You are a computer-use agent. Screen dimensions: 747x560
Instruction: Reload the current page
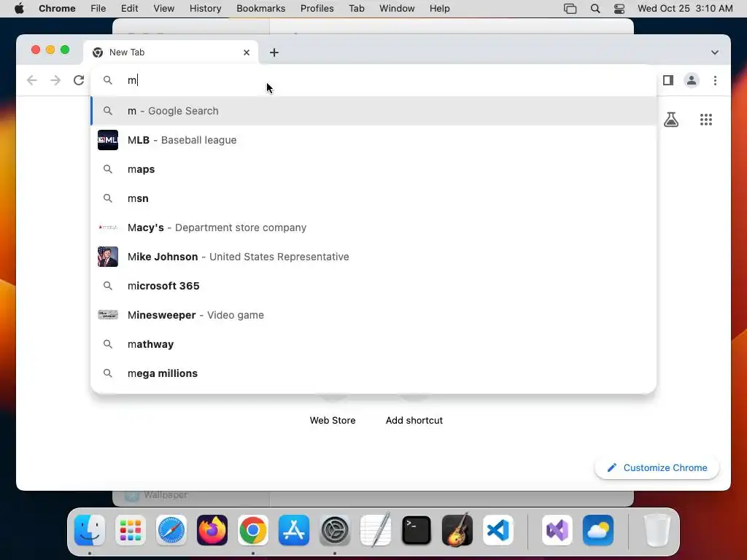click(79, 80)
